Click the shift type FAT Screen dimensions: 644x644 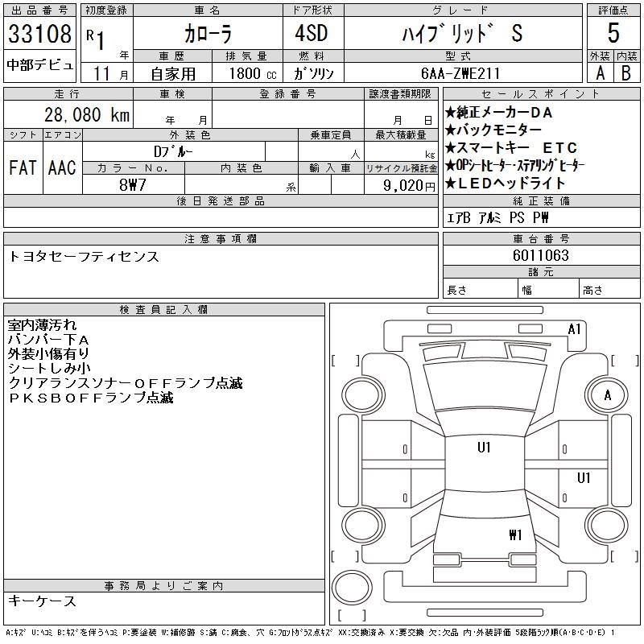23,167
